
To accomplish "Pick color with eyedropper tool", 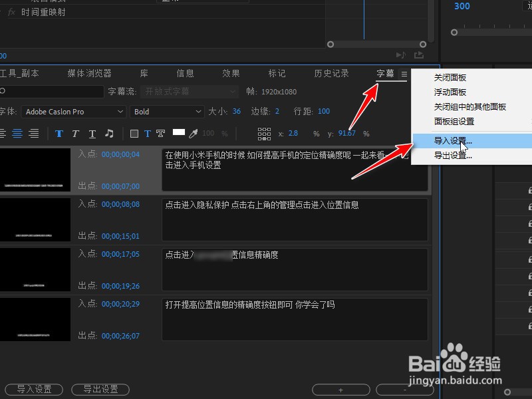I will coord(194,134).
